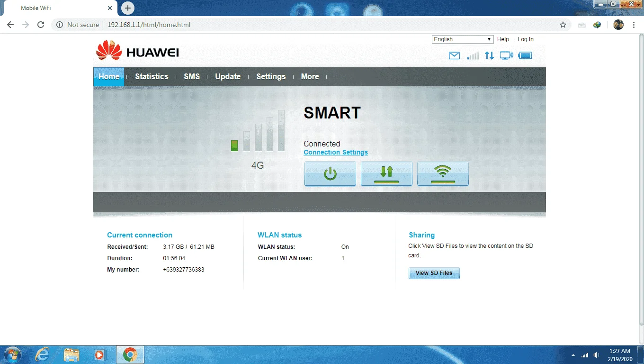This screenshot has width=644, height=364.
Task: Close the Mobile WiFi tab
Action: point(110,8)
